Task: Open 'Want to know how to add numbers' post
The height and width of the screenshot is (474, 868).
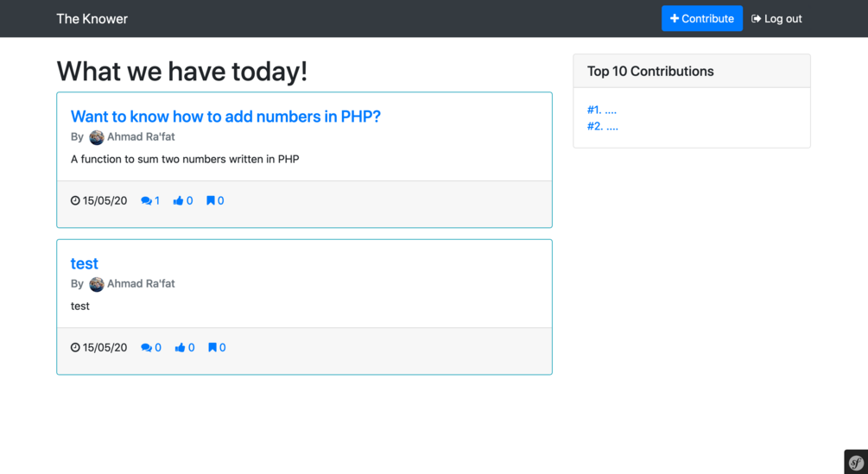Action: coord(225,117)
